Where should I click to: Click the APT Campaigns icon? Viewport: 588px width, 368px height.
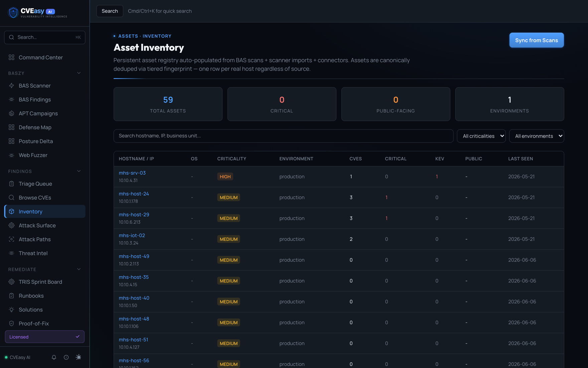[11, 113]
